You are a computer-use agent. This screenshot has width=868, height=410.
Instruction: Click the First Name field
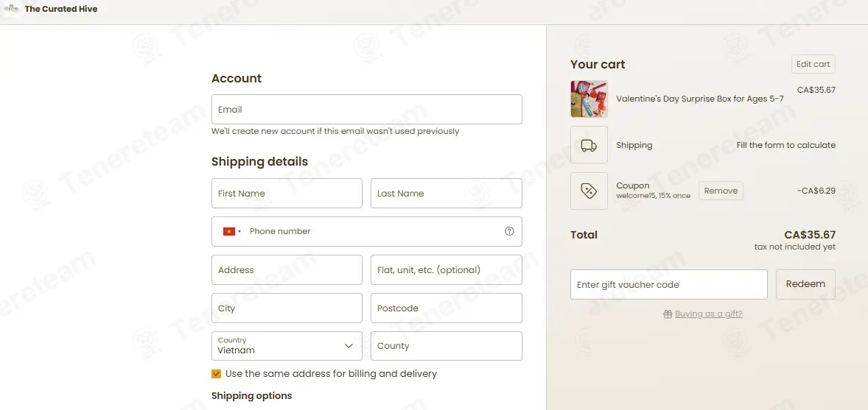[x=287, y=193]
